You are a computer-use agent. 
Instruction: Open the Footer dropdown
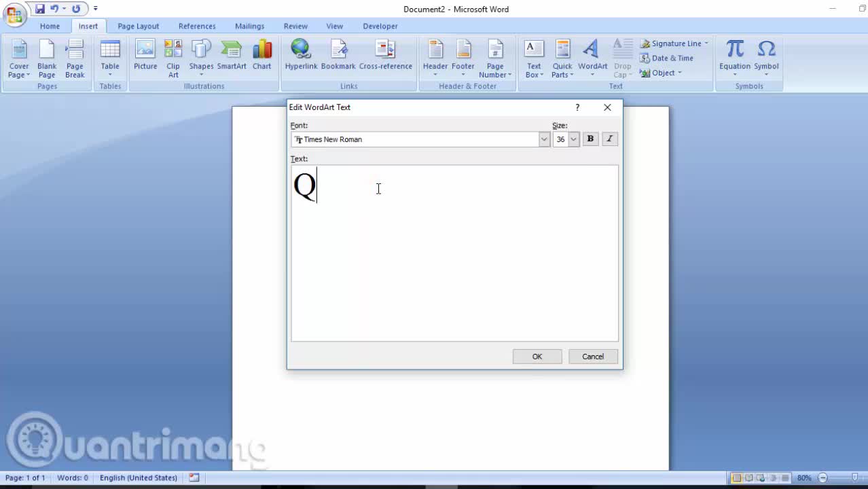point(463,59)
